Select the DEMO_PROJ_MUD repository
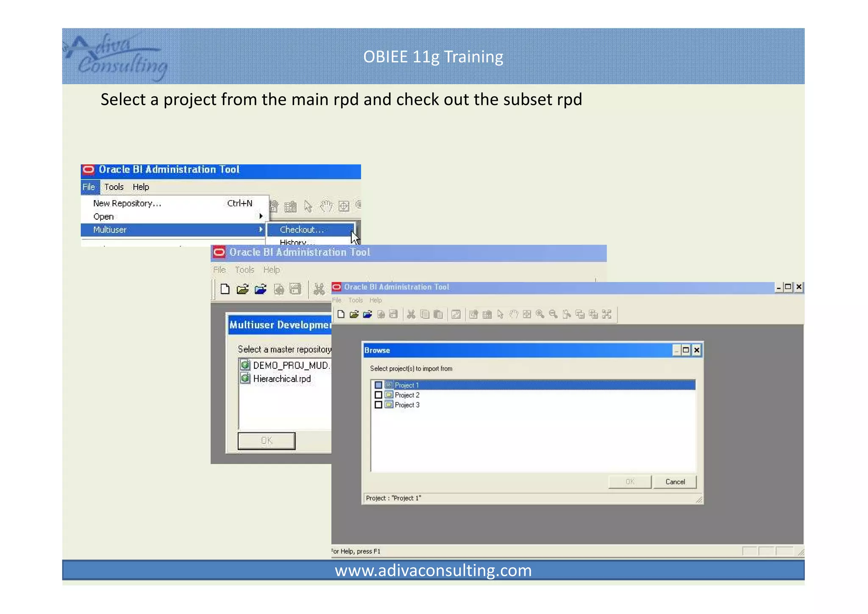868x614 pixels. pos(285,365)
